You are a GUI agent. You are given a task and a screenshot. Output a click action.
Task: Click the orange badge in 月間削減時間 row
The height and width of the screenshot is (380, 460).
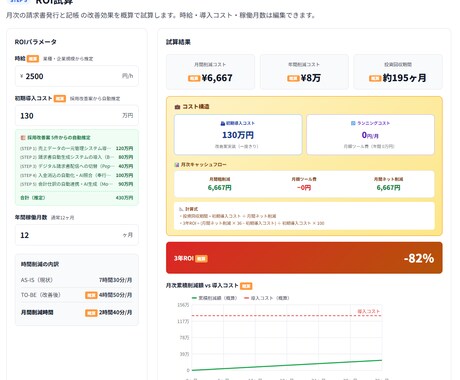(91, 313)
